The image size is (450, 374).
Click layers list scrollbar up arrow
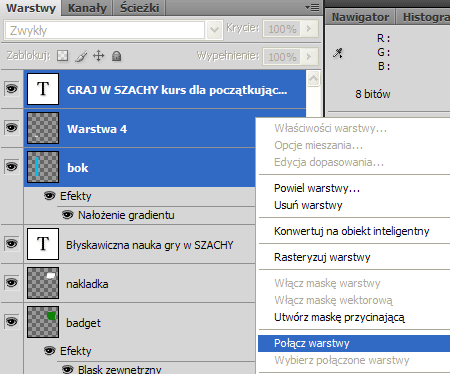313,79
